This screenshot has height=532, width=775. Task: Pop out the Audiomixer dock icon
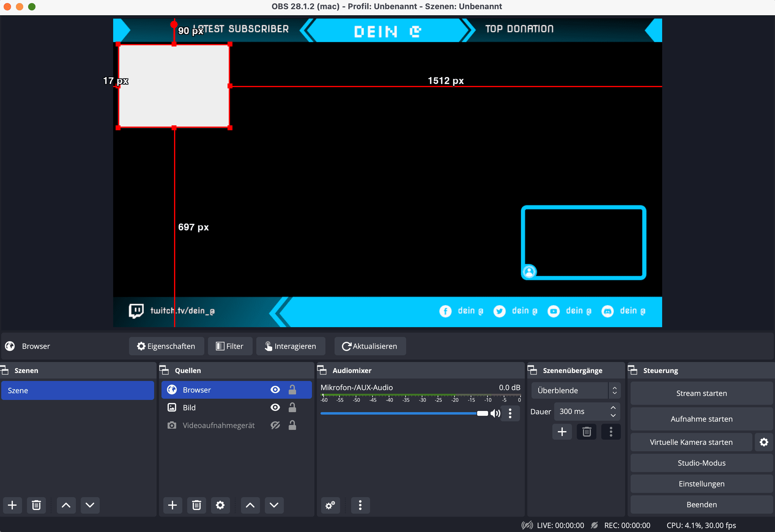(322, 370)
